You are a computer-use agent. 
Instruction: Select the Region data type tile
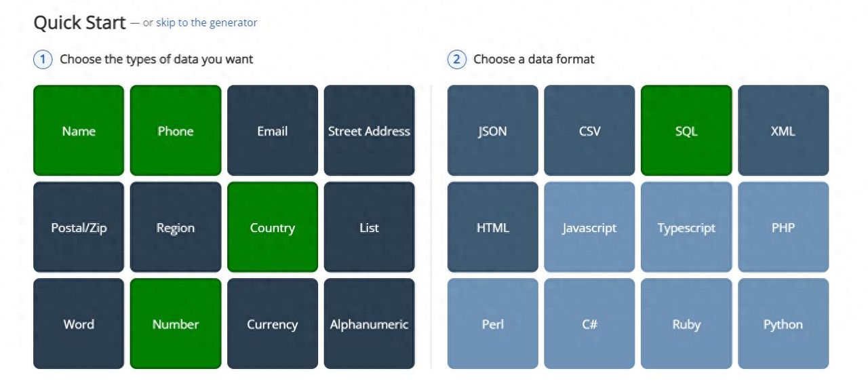pos(176,227)
